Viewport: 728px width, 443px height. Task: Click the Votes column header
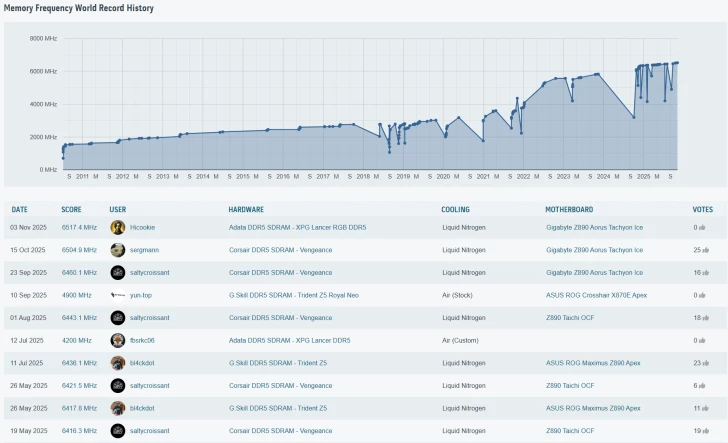(703, 210)
